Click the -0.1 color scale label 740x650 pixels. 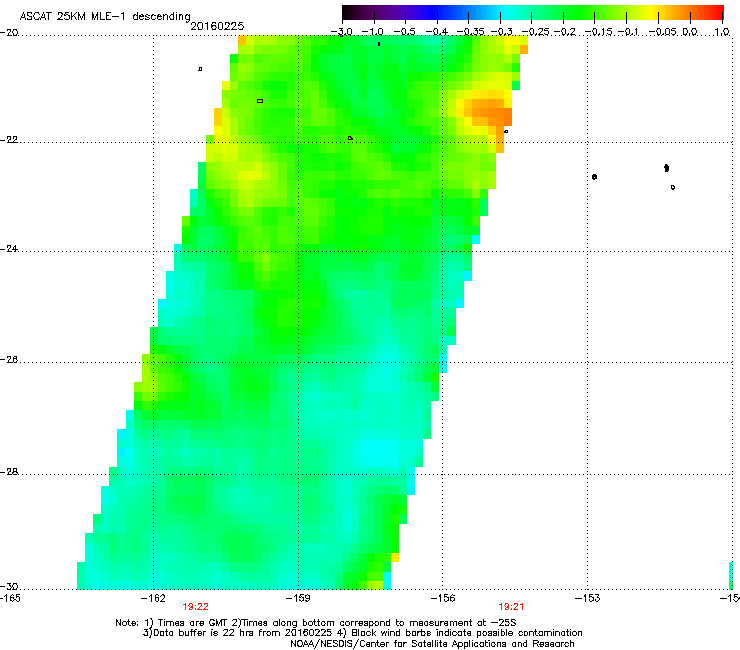click(x=628, y=32)
